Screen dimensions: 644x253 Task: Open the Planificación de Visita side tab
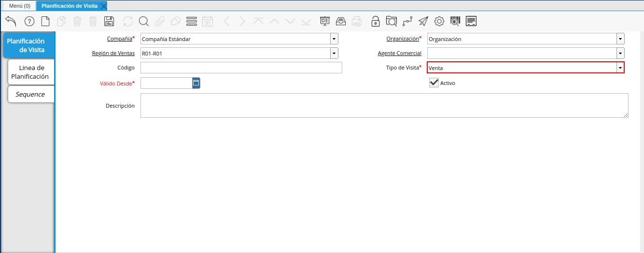tap(28, 45)
